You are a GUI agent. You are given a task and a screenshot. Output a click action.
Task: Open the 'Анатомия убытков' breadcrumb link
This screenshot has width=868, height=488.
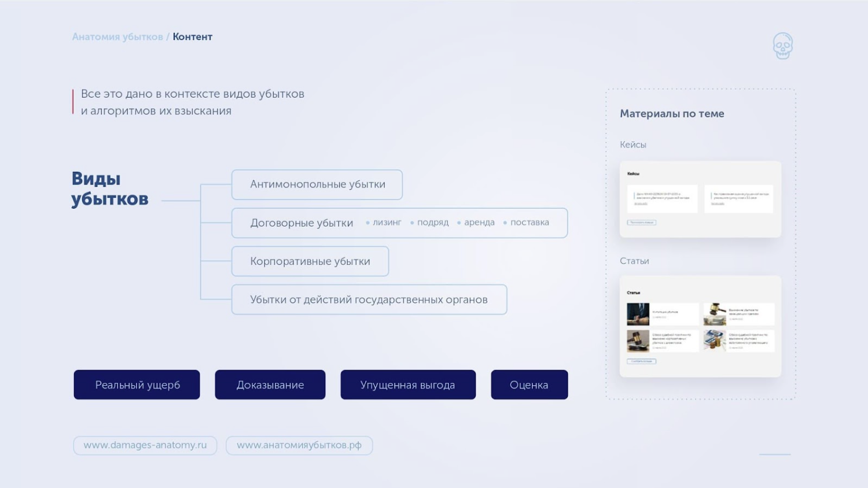117,37
